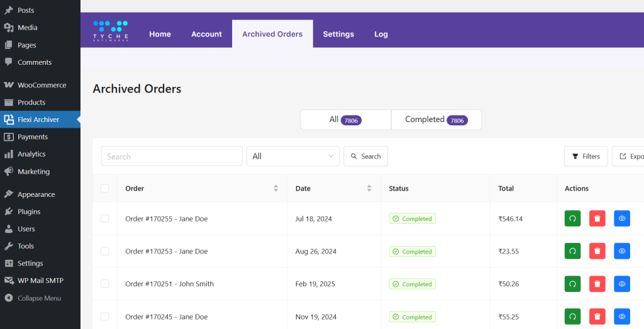This screenshot has height=329, width=644.
Task: Sort orders by the Date column arrows
Action: click(x=369, y=188)
